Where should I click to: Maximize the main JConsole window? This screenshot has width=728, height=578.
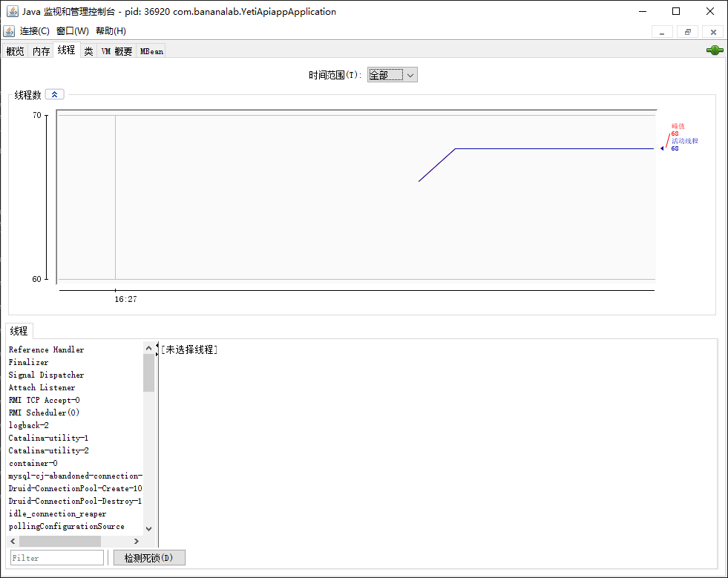(676, 11)
